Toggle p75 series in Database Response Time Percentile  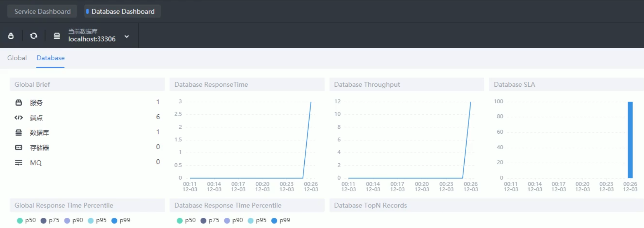click(210, 220)
